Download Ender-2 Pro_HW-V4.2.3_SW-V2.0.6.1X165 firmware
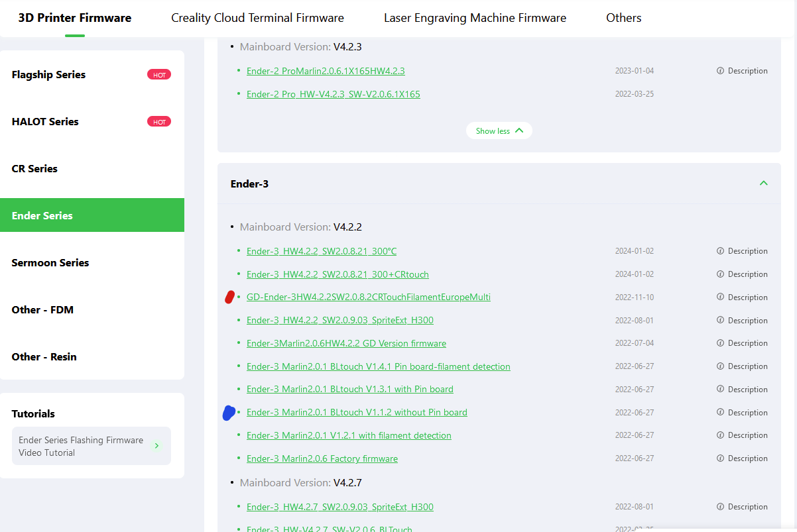Viewport: 797px width, 532px height. pos(334,94)
